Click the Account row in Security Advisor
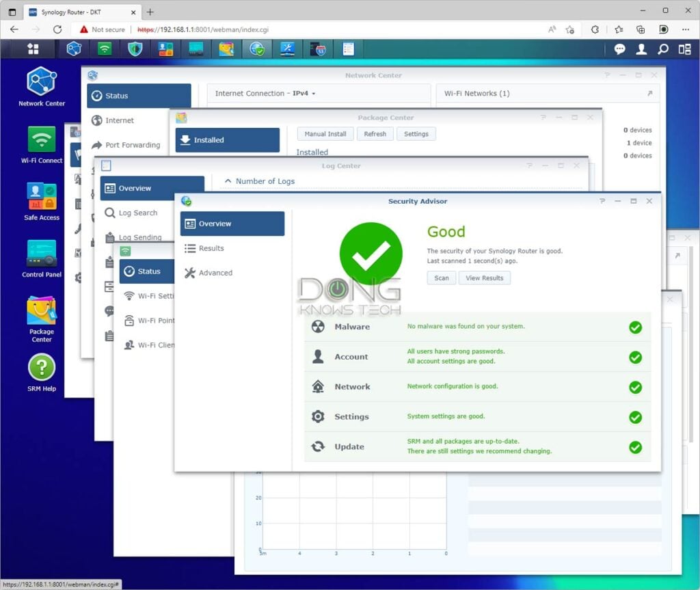 477,356
